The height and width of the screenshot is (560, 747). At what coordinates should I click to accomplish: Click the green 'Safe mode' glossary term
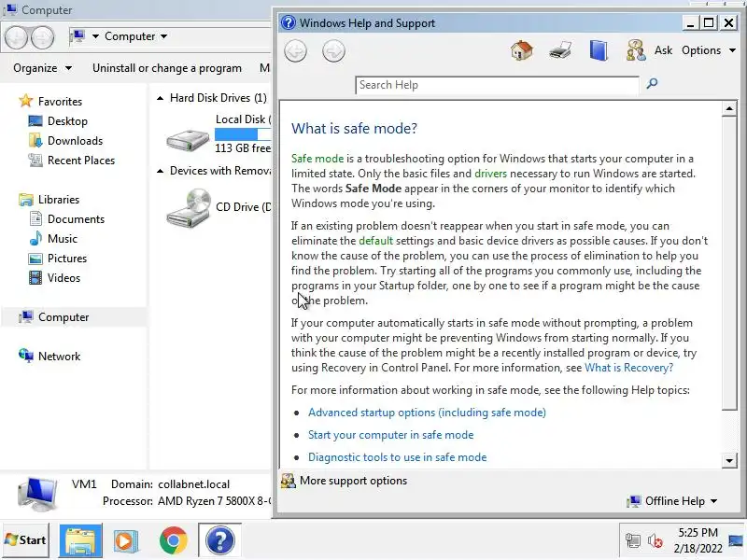(x=317, y=159)
